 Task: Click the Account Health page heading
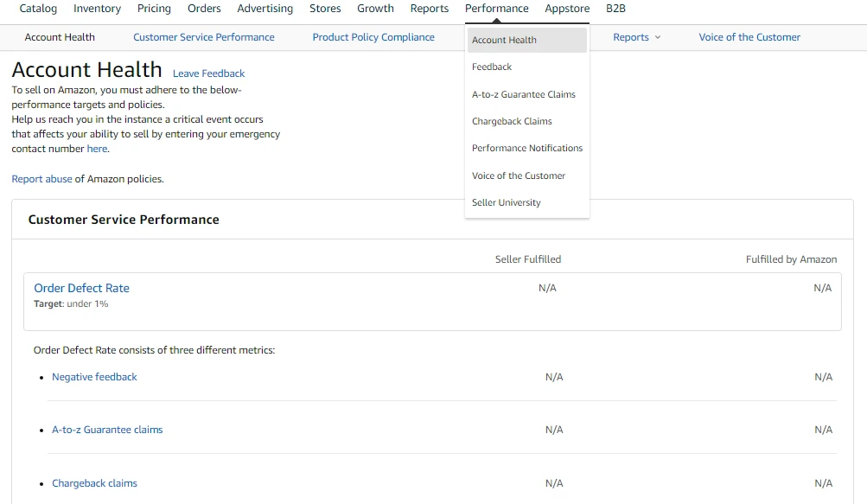point(86,70)
